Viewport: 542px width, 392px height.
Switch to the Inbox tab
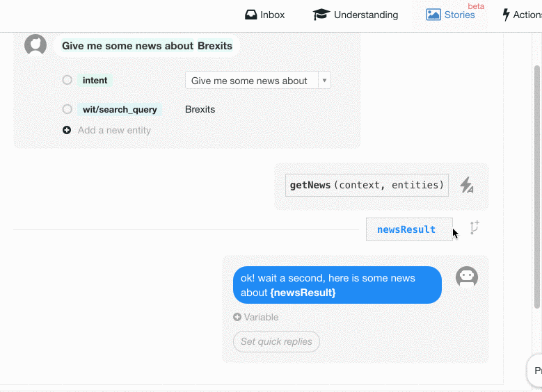(x=265, y=15)
